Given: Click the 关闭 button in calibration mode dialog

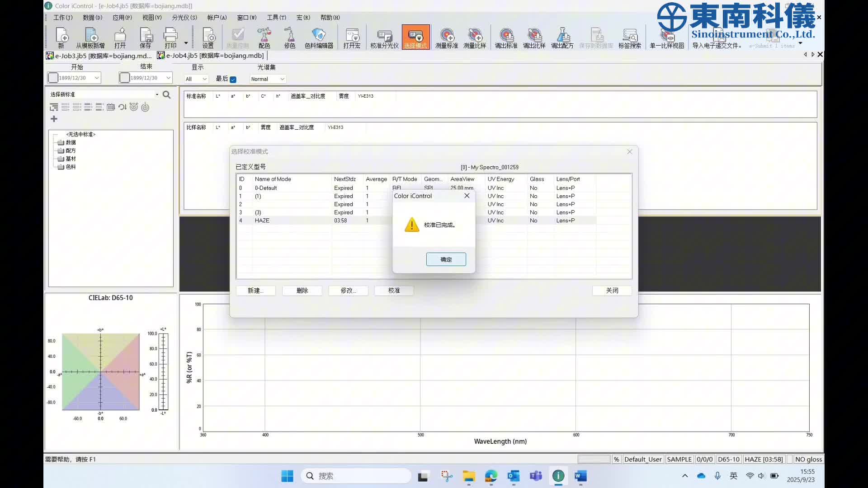Looking at the screenshot, I should pos(612,291).
